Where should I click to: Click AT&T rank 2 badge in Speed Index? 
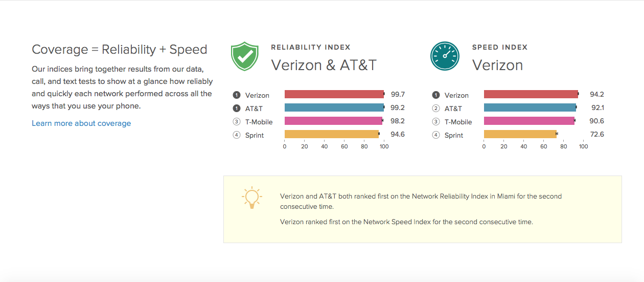point(435,109)
